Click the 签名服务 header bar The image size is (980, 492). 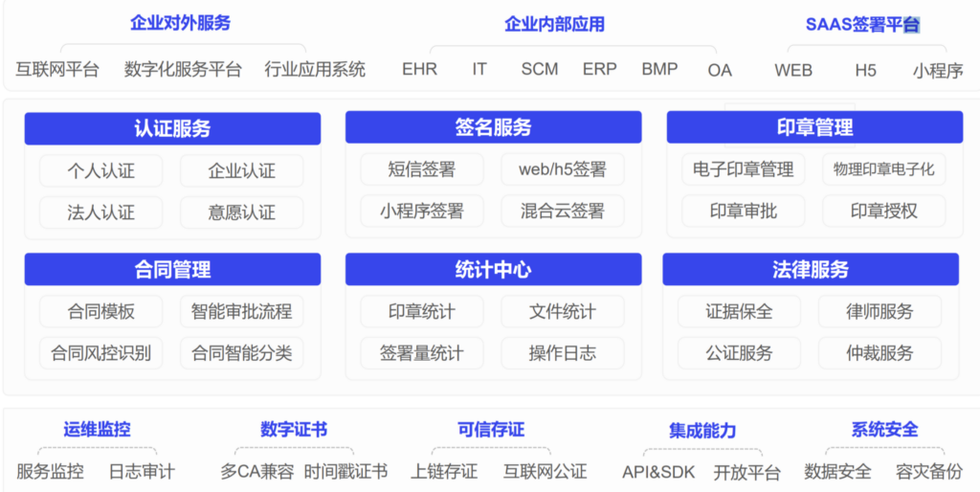[493, 127]
